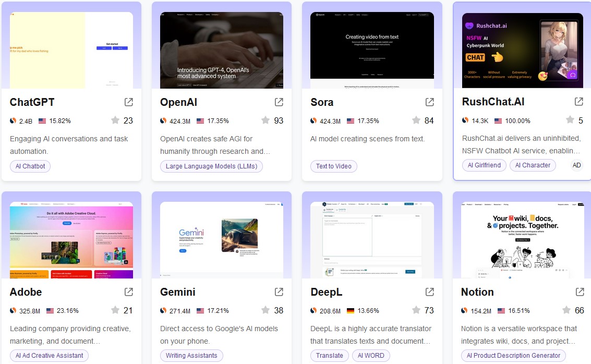This screenshot has height=364, width=591.
Task: Click traffic icon beside 14.3K on RushChat.AI
Action: pyautogui.click(x=465, y=120)
